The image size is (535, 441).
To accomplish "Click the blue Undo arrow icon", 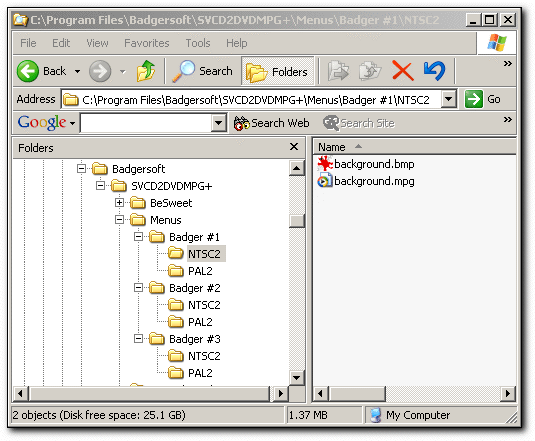I will [x=434, y=71].
